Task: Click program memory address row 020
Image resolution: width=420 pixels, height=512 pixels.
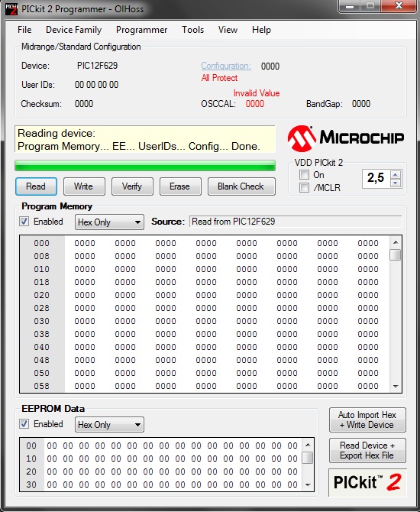Action: [x=42, y=295]
